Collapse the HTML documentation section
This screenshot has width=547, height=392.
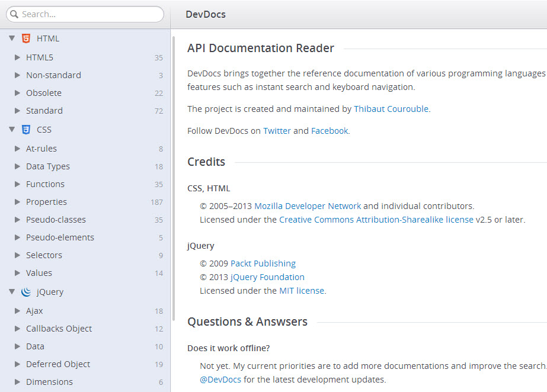pos(12,38)
